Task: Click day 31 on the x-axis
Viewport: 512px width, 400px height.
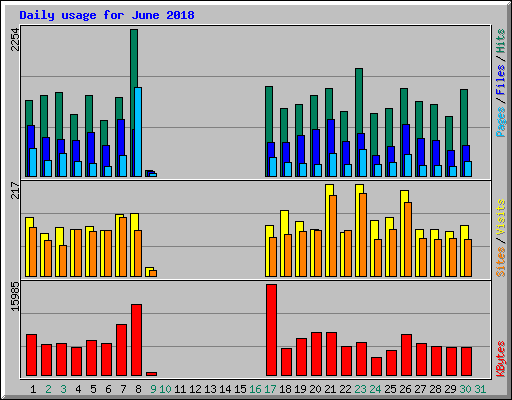Action: pyautogui.click(x=480, y=389)
